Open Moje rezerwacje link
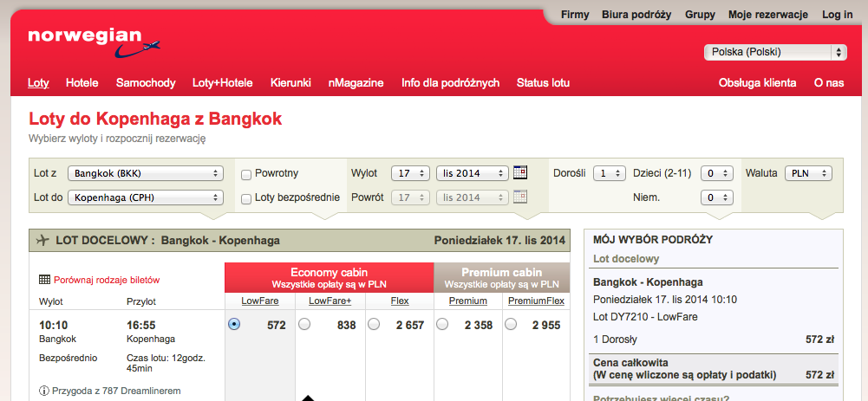 (768, 15)
